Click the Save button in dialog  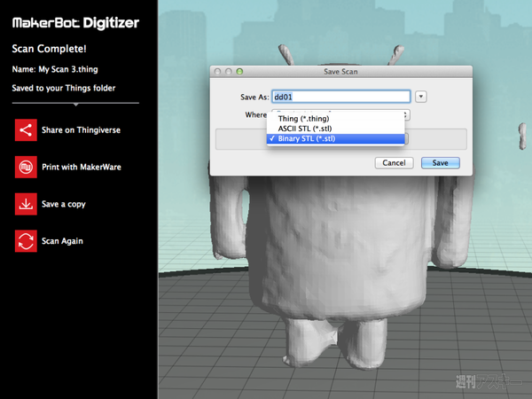[x=441, y=163]
